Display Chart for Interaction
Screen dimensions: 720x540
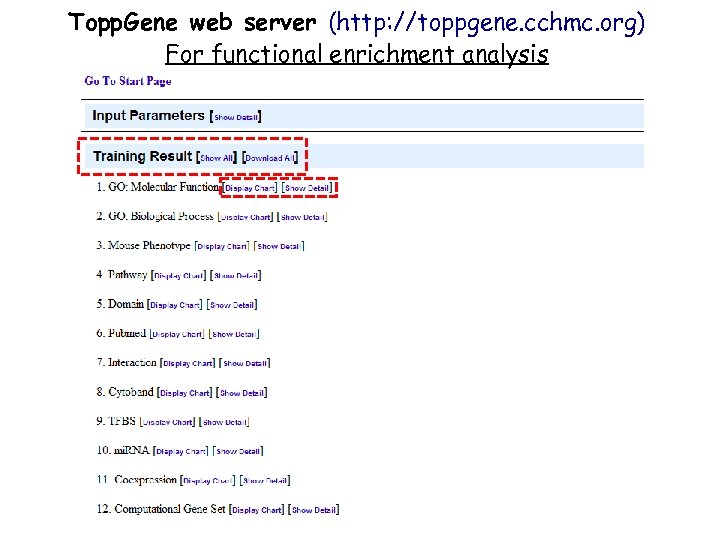click(x=188, y=364)
